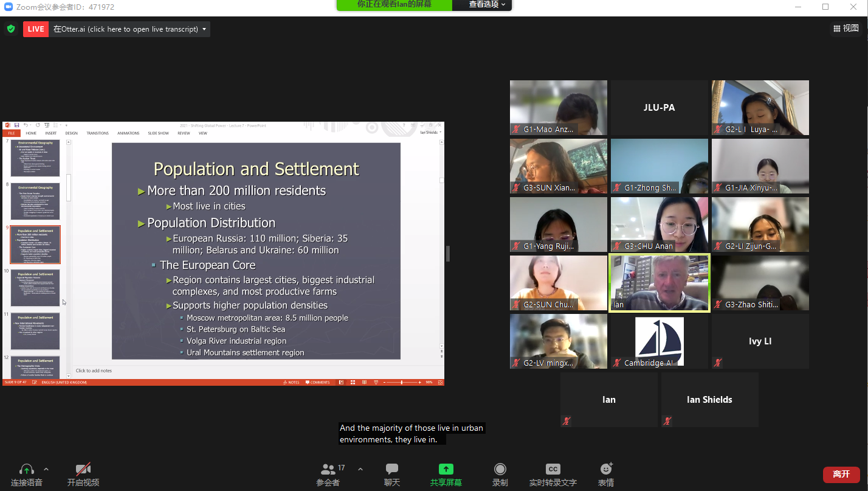The height and width of the screenshot is (491, 868).
Task: Expand the arrow beside 连接语音
Action: pos(46,469)
